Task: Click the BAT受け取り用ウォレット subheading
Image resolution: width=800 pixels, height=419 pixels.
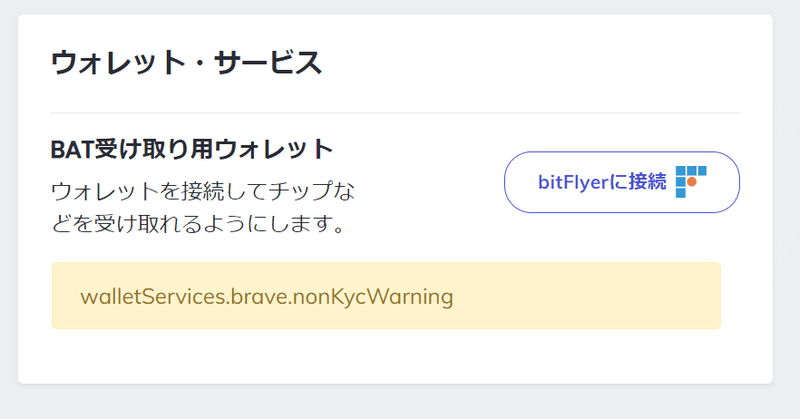Action: tap(192, 150)
